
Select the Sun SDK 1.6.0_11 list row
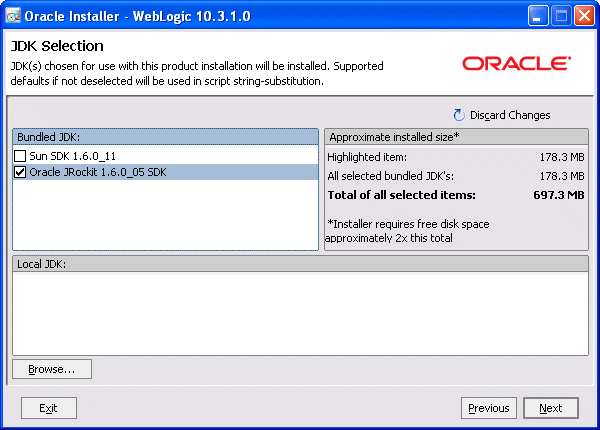click(165, 156)
